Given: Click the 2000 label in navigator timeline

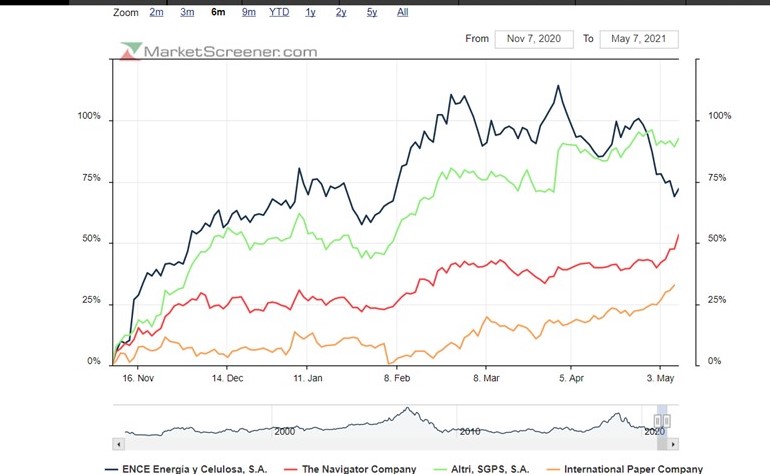Looking at the screenshot, I should point(284,432).
